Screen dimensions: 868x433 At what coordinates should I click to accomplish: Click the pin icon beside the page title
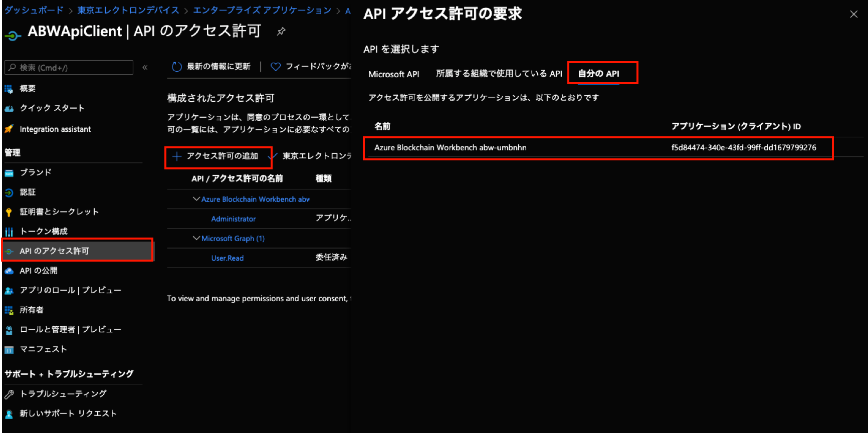click(x=281, y=32)
